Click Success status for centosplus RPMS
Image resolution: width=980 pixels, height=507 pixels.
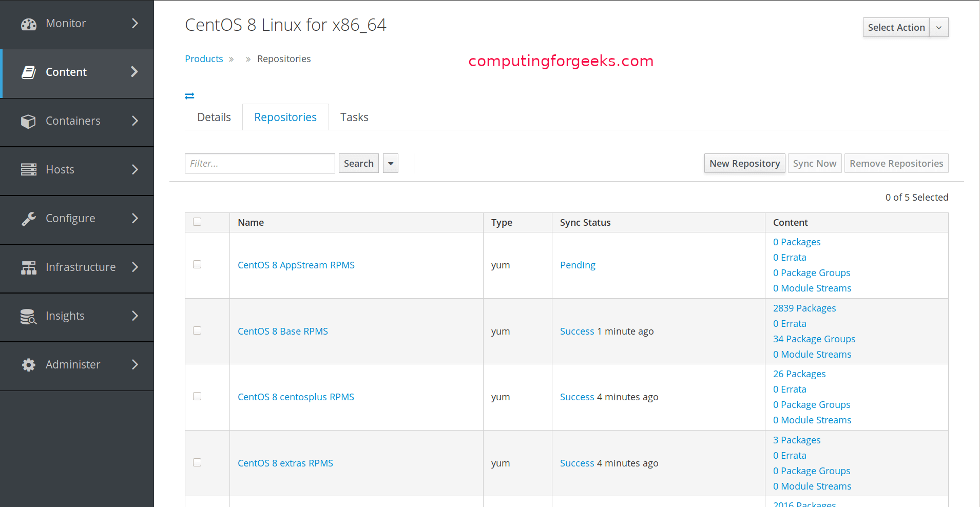[577, 397]
